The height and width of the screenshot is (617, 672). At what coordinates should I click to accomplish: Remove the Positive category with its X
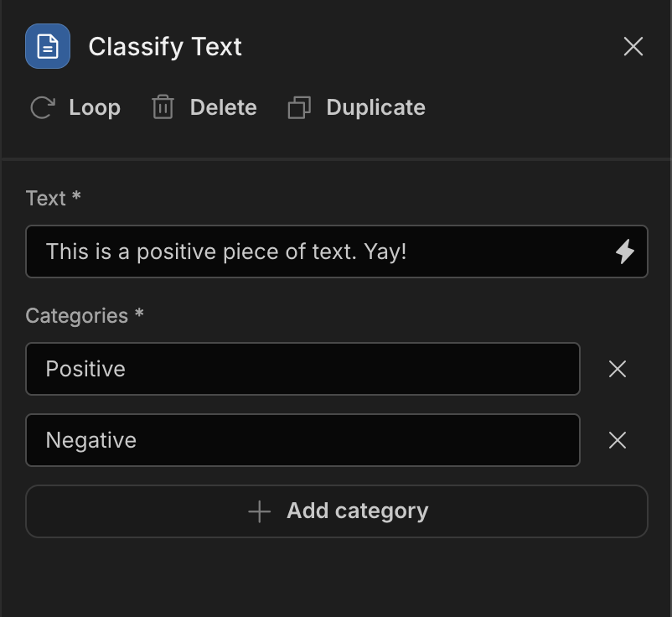coord(618,369)
